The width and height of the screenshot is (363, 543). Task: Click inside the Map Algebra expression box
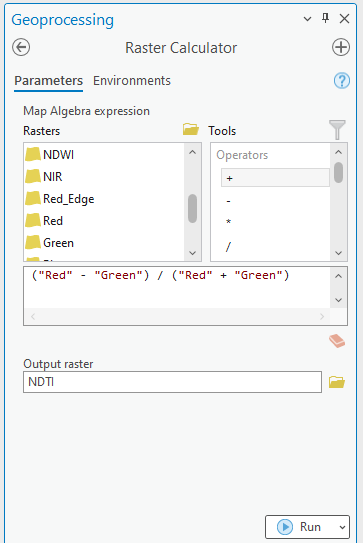pos(177,287)
